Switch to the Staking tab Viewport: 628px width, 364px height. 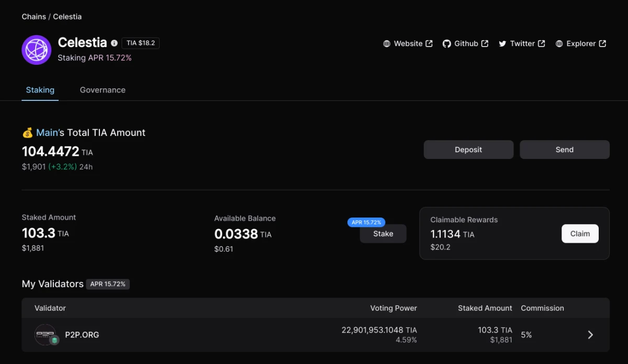point(40,90)
